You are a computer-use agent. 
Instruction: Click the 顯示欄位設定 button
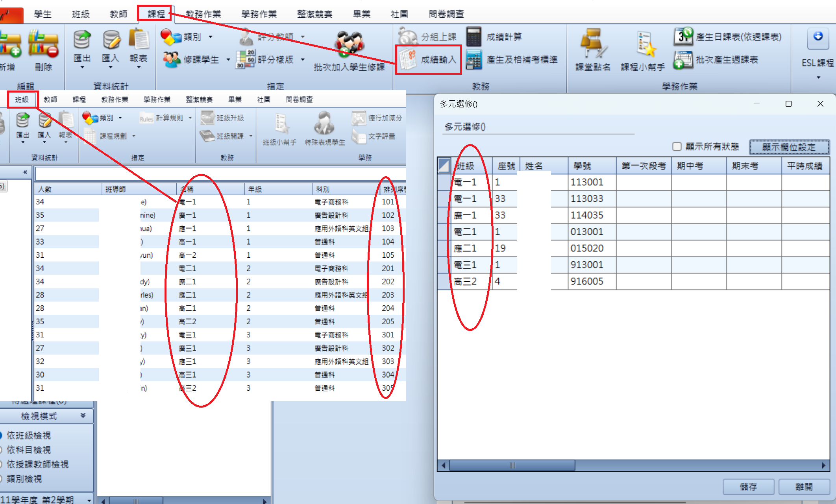pos(789,147)
